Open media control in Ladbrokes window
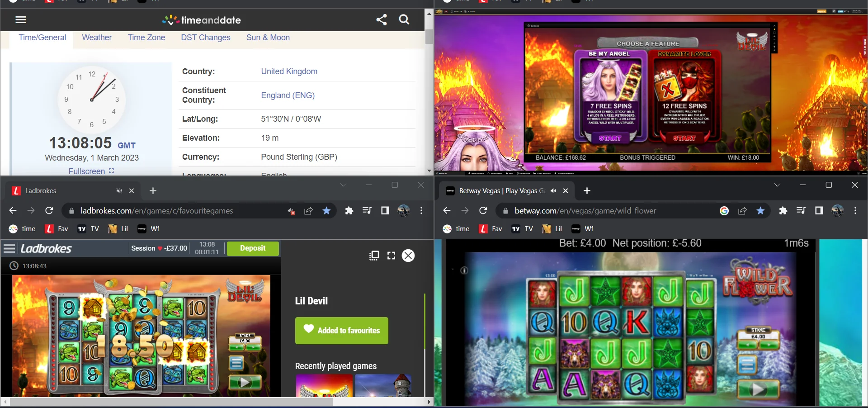 367,211
